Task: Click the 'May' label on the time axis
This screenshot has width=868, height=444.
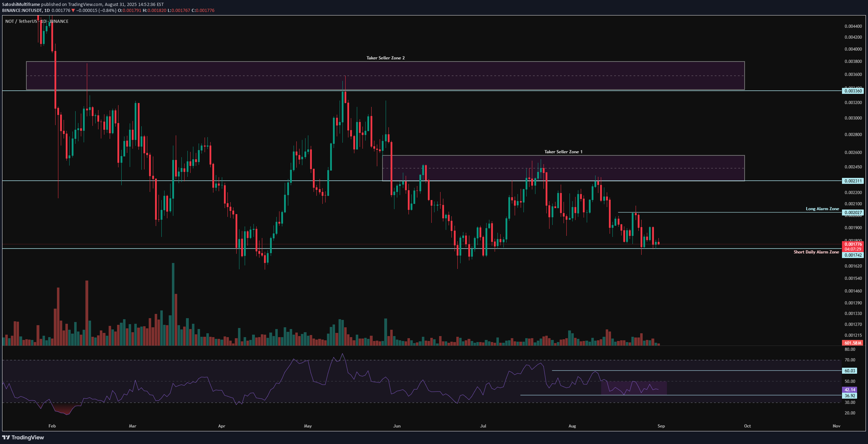Action: [x=308, y=426]
